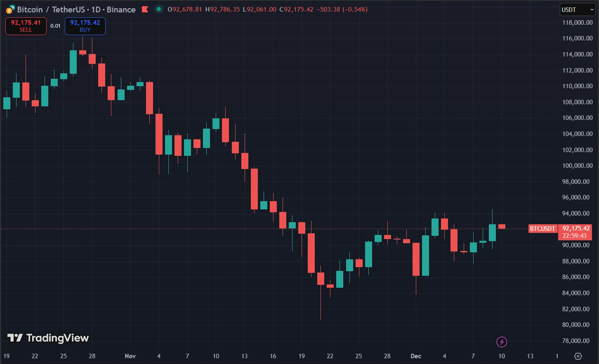Click the red SELL button

point(26,26)
